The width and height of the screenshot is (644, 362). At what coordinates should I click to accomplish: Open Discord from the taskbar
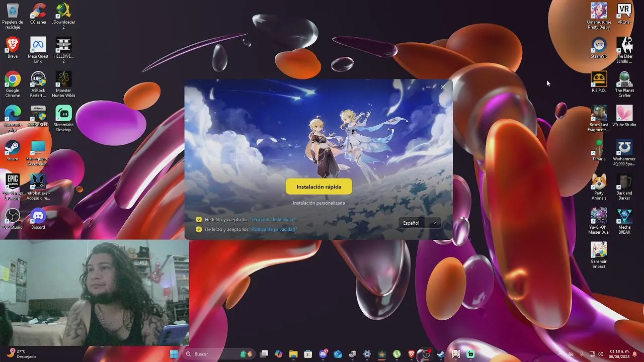coord(323,354)
